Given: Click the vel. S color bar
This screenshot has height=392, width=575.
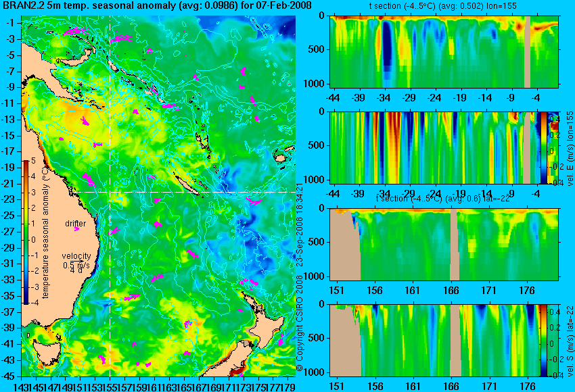Looking at the screenshot, I should click(544, 341).
